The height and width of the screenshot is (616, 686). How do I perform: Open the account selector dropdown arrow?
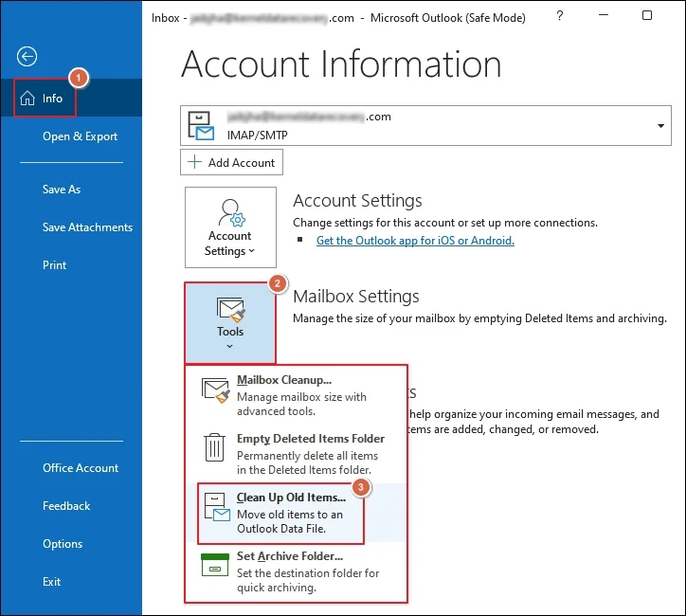pyautogui.click(x=660, y=126)
